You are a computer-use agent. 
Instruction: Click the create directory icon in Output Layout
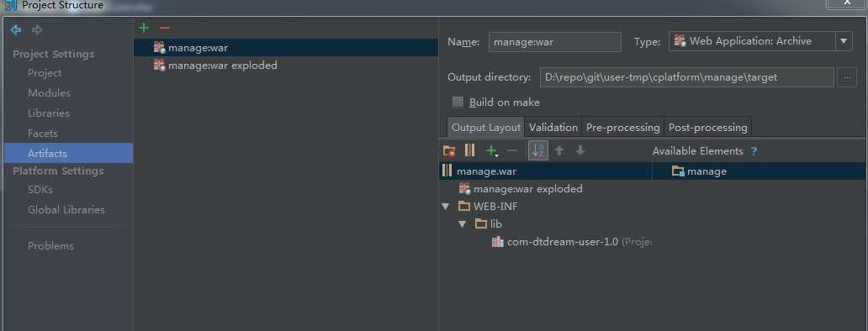pyautogui.click(x=449, y=150)
